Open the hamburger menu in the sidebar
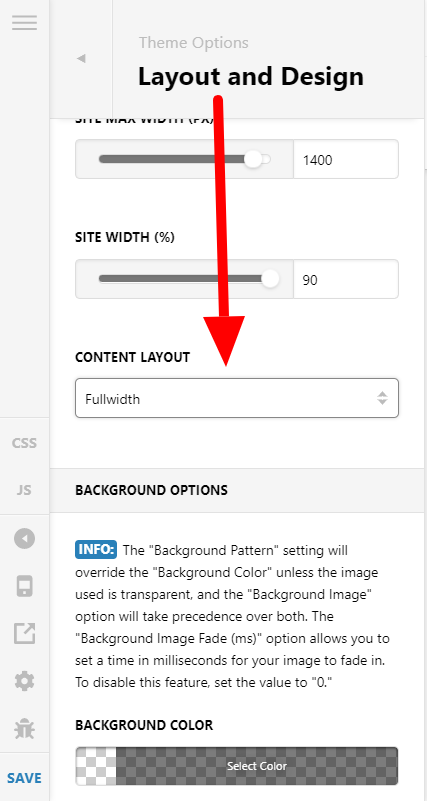Image resolution: width=427 pixels, height=801 pixels. [25, 22]
